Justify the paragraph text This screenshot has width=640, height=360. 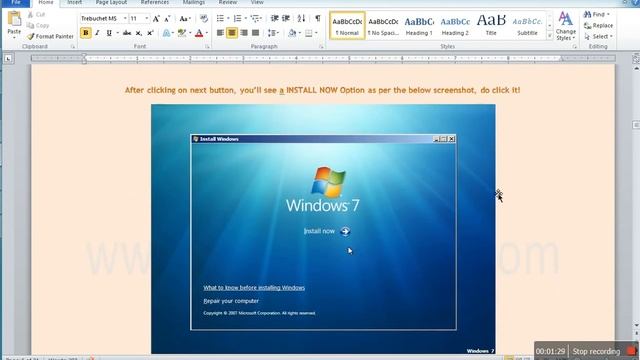[x=256, y=33]
